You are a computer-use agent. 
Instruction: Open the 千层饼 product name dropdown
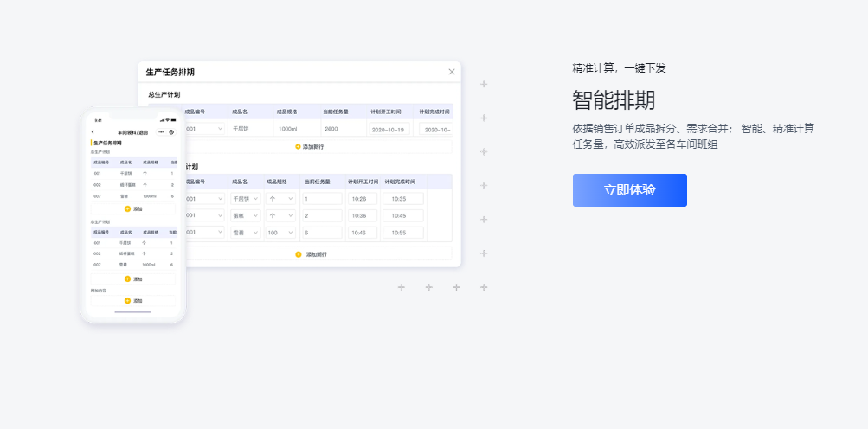[x=245, y=199]
